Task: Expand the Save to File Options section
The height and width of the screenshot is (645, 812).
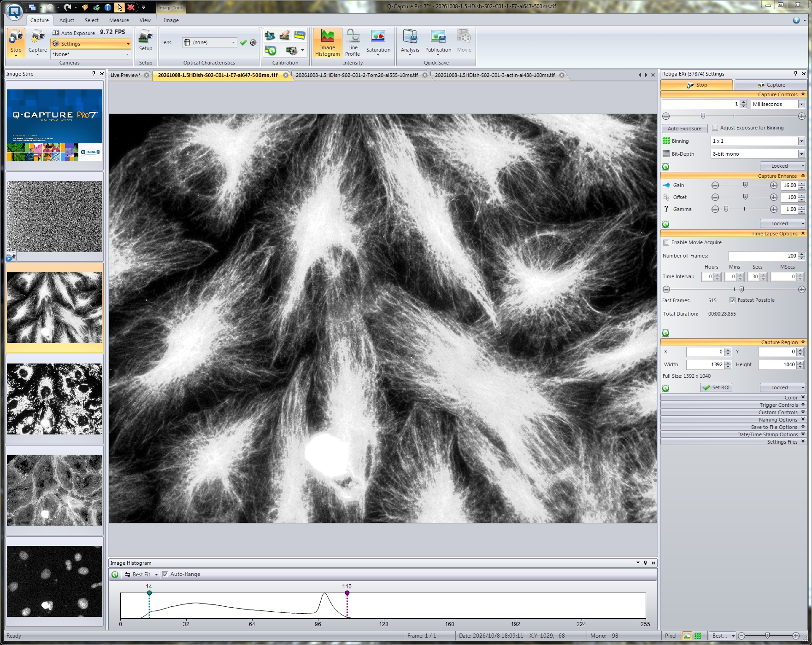Action: pos(733,427)
